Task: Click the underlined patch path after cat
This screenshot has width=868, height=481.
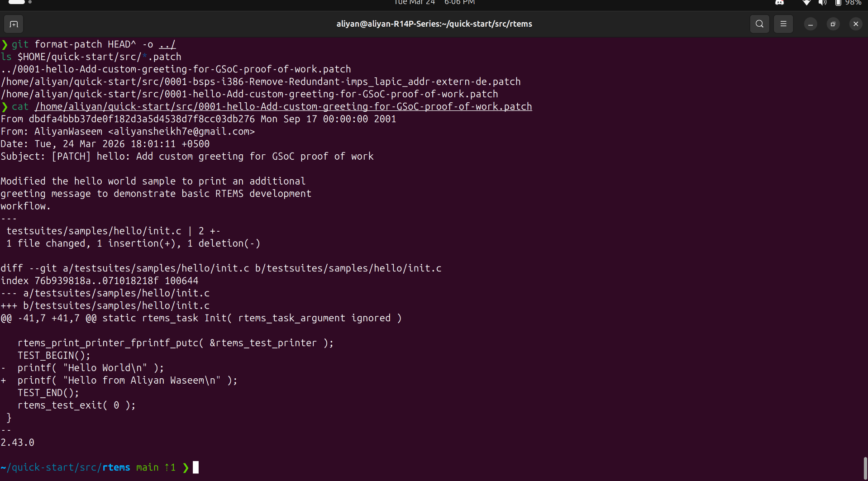Action: [x=283, y=107]
